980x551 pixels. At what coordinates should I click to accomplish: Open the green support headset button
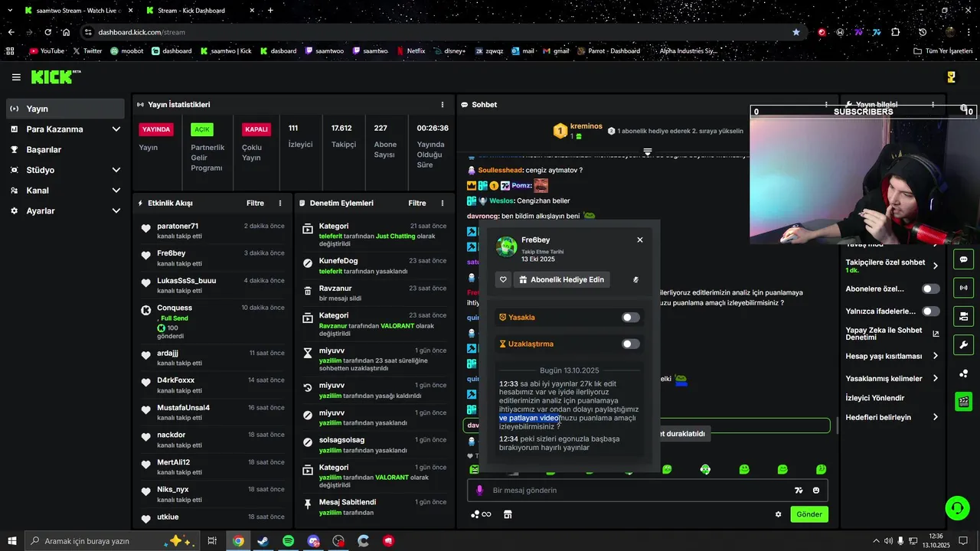956,507
